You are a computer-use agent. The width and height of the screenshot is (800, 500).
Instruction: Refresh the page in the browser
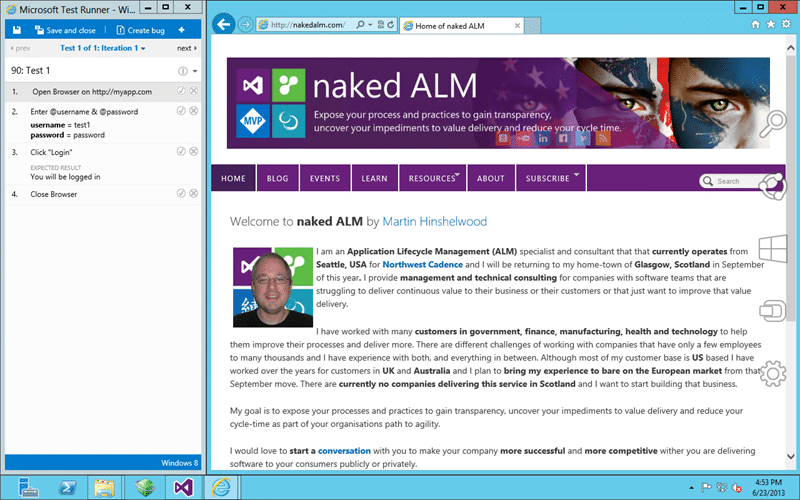click(391, 24)
